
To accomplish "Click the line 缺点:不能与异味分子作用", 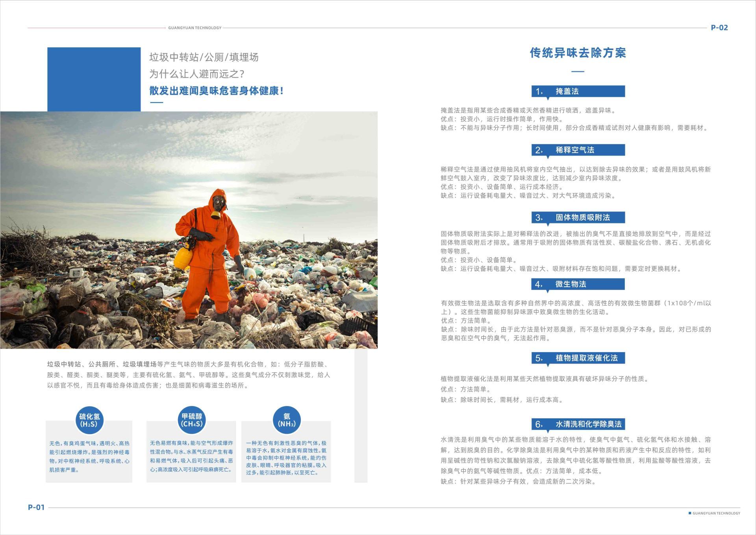I will pos(575,128).
